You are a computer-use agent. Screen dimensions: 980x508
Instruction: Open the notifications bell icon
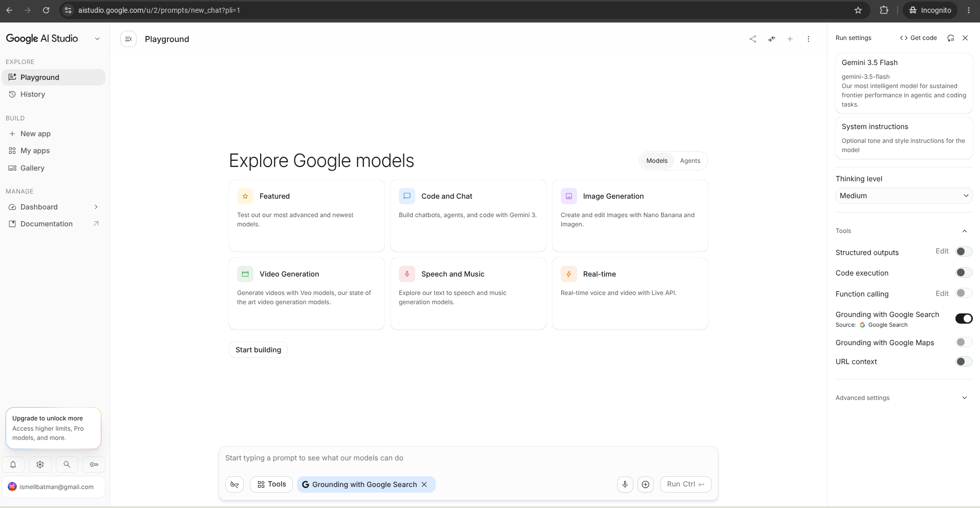tap(13, 464)
